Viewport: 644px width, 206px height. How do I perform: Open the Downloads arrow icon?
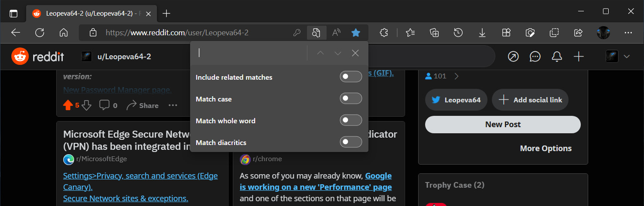point(482,33)
